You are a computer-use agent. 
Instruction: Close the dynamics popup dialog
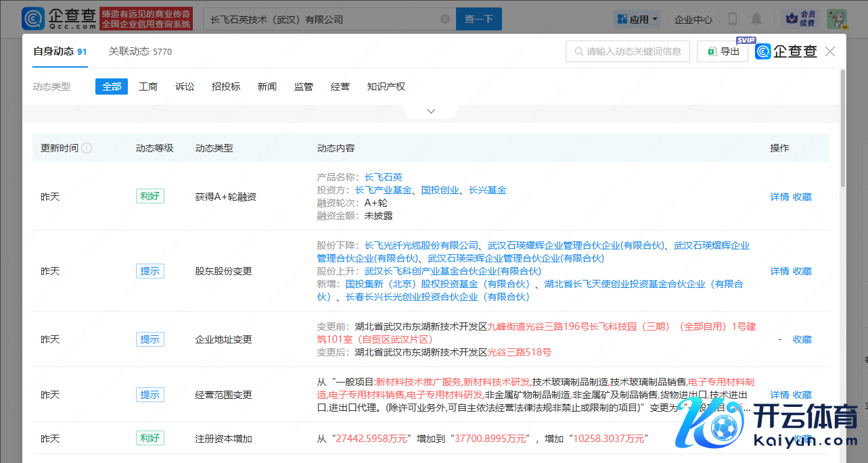click(830, 51)
